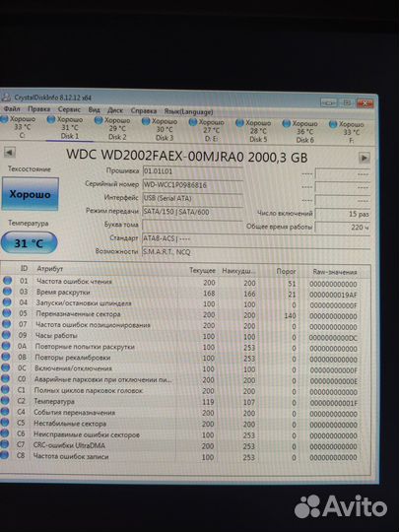Viewport: 399px width, 532px height.
Task: Click the ID column header
Action: [x=24, y=268]
